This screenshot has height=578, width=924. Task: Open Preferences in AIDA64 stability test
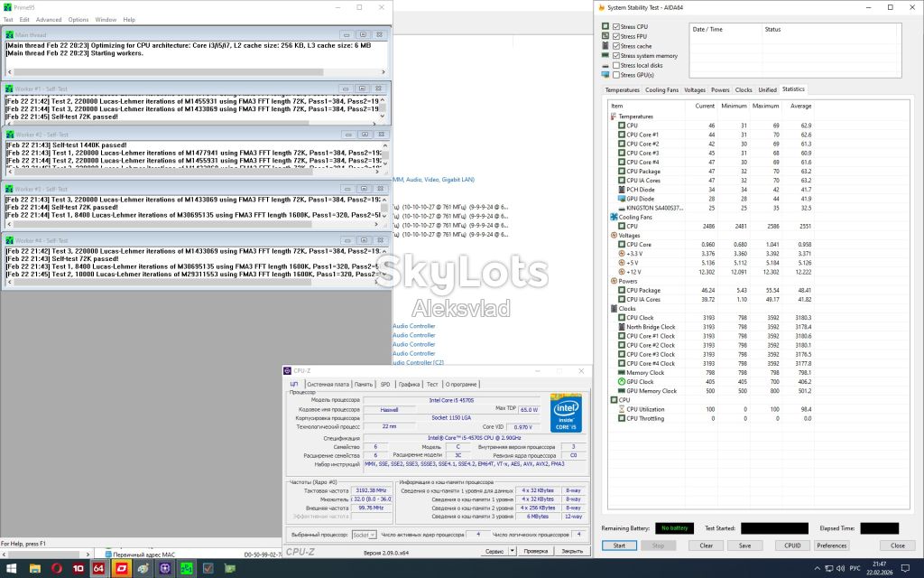(x=831, y=545)
